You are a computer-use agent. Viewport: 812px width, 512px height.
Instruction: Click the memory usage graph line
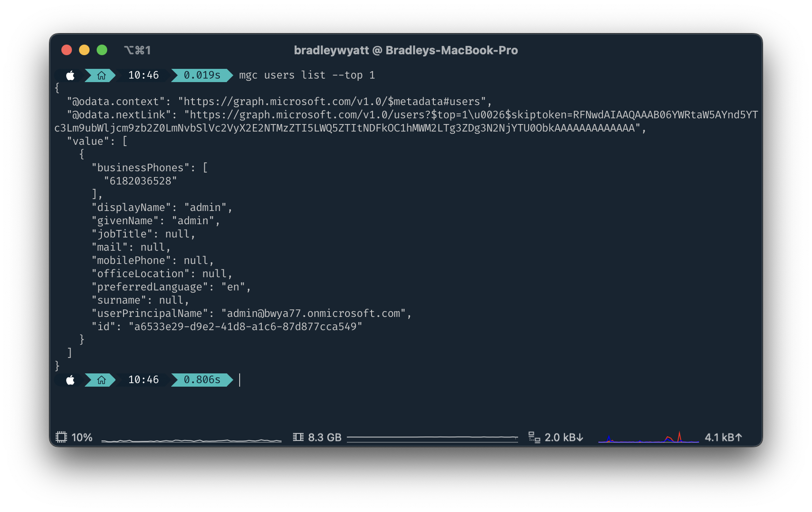(x=432, y=438)
